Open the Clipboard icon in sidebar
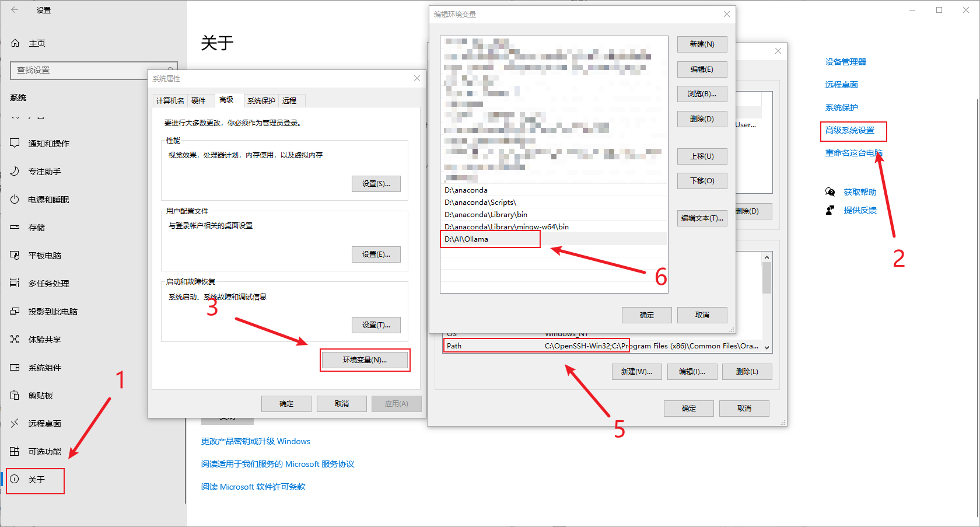This screenshot has height=527, width=980. (15, 396)
